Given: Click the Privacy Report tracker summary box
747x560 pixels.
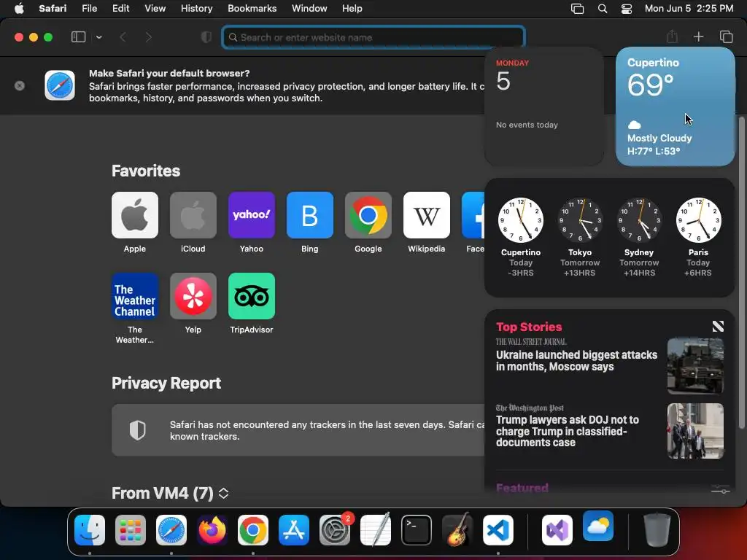Looking at the screenshot, I should (298, 430).
